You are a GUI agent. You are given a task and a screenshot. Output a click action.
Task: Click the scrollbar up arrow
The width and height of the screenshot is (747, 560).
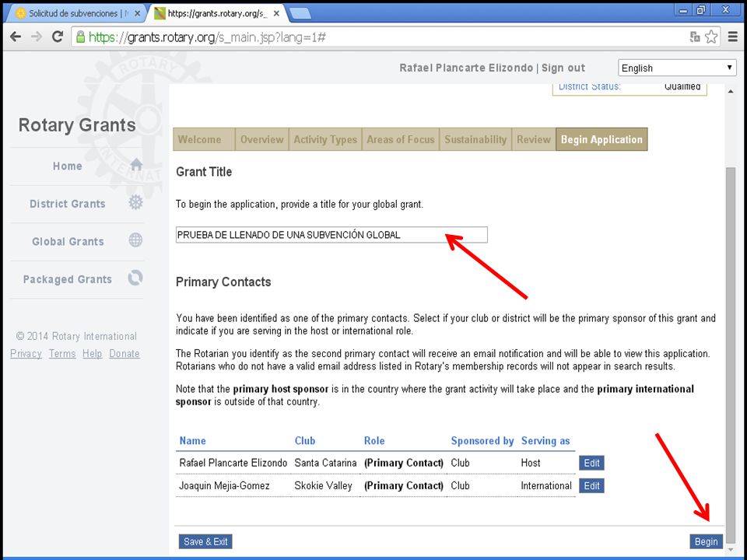coord(731,92)
